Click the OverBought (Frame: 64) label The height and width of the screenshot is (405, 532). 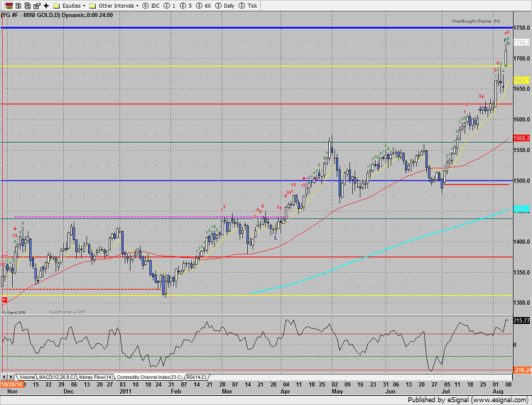pos(476,21)
